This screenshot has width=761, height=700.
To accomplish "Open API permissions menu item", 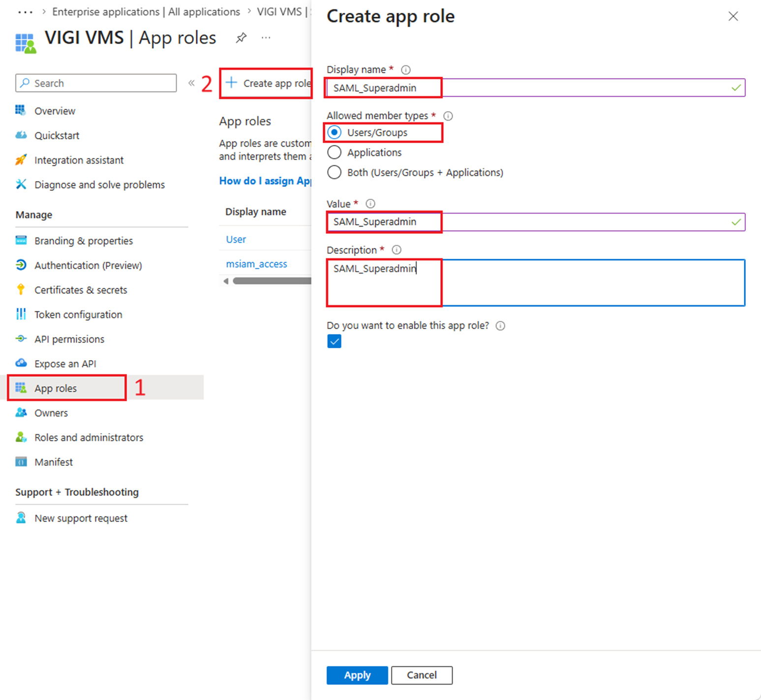I will 69,339.
